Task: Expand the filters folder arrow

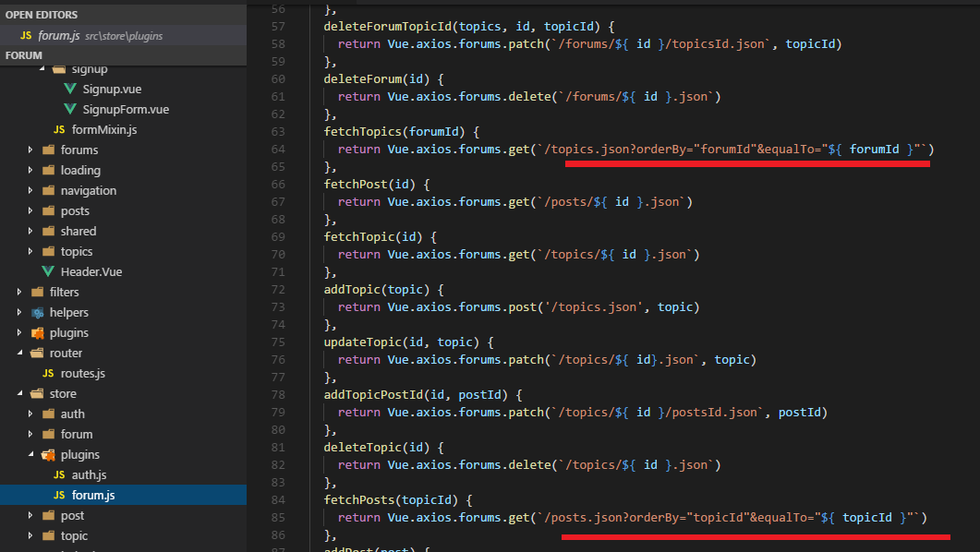Action: tap(19, 293)
